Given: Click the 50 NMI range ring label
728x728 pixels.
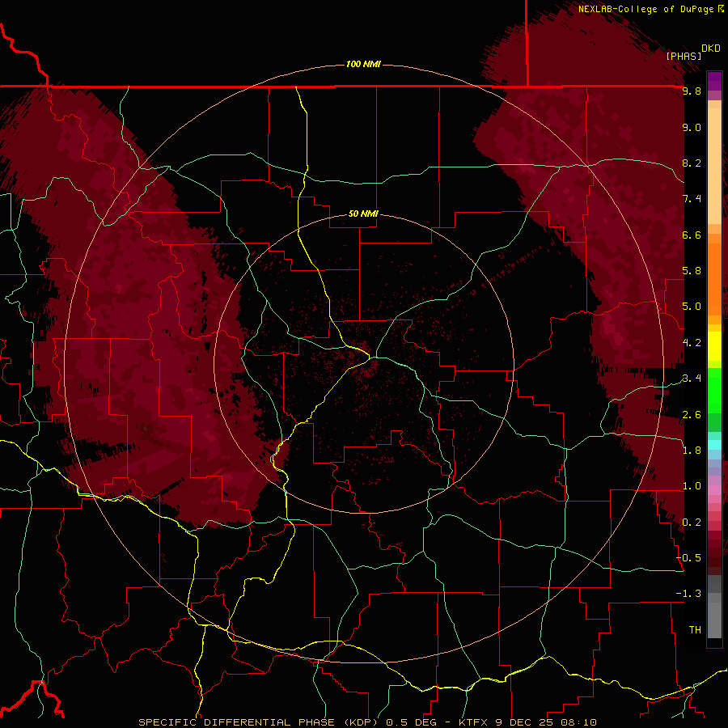Looking at the screenshot, I should [x=363, y=214].
